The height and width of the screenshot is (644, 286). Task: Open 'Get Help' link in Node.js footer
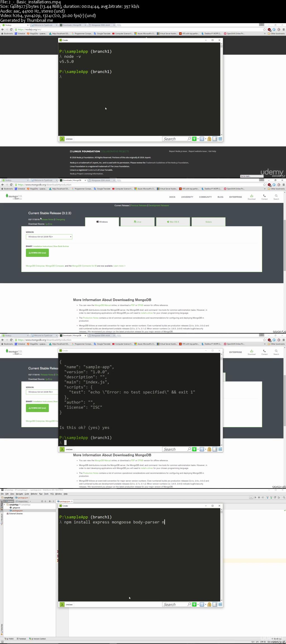pos(212,151)
